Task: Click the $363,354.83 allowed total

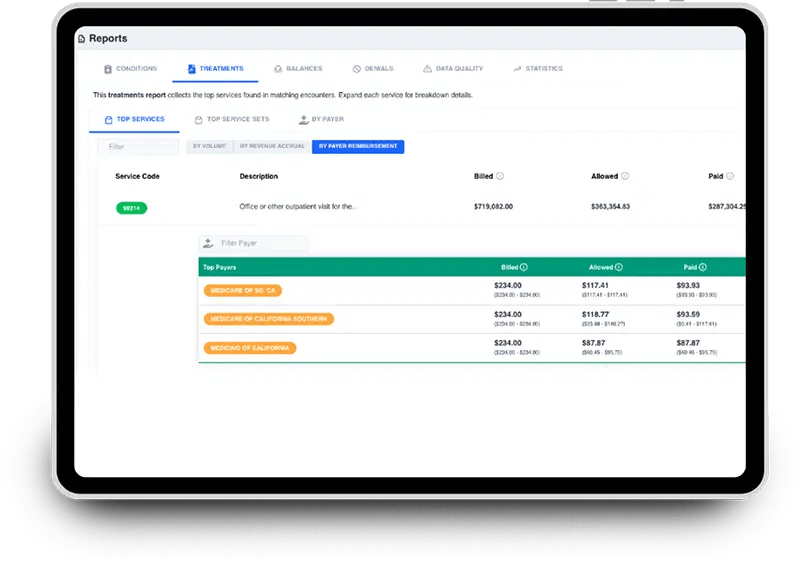Action: 610,207
